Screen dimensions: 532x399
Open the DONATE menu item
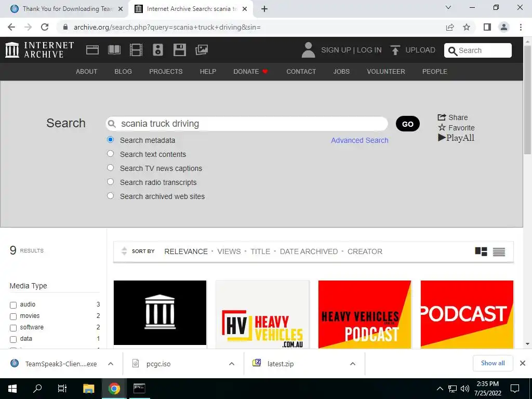[x=250, y=72]
